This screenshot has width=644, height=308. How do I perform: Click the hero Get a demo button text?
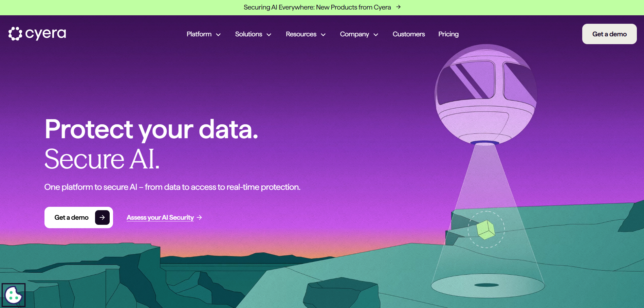click(71, 217)
